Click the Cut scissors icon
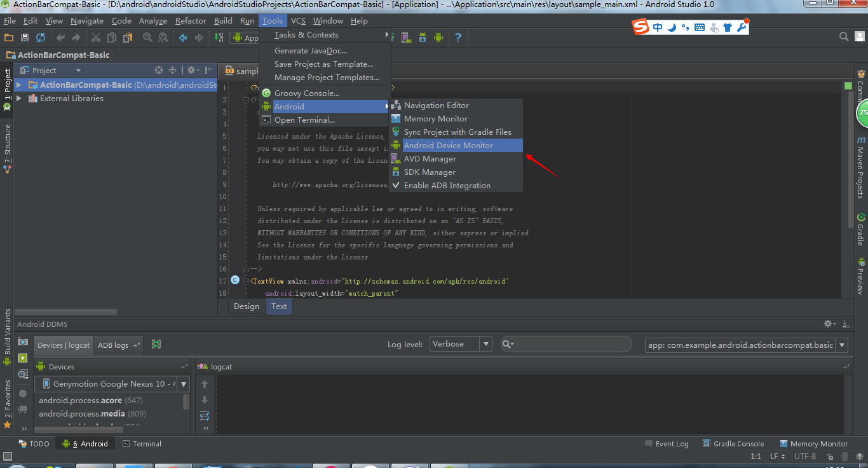Image resolution: width=868 pixels, height=468 pixels. coord(96,38)
